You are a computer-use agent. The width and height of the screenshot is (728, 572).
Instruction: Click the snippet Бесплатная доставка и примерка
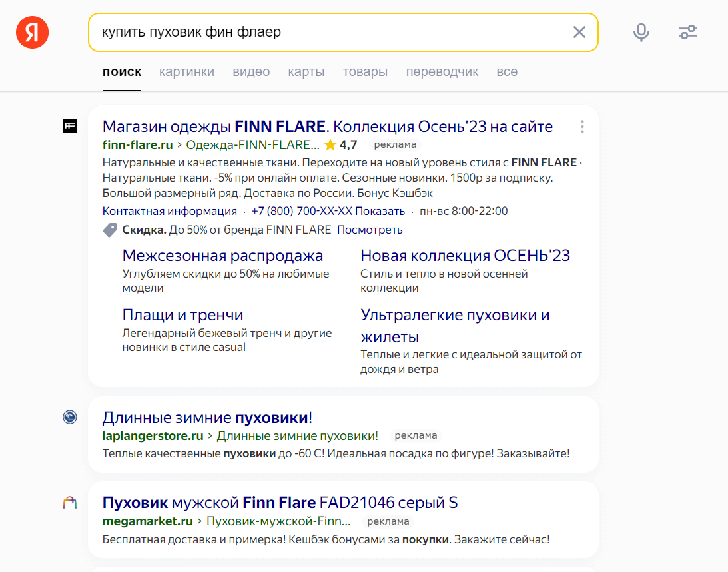[x=326, y=539]
